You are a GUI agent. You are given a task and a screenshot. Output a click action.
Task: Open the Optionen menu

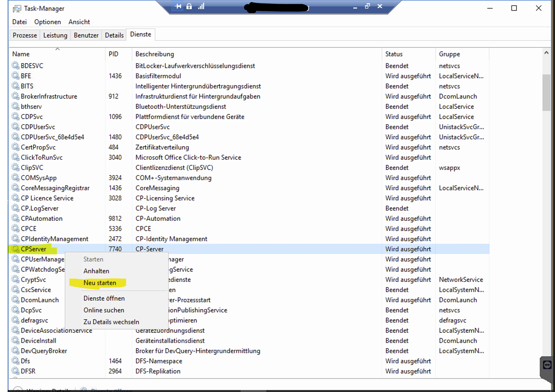pyautogui.click(x=47, y=22)
